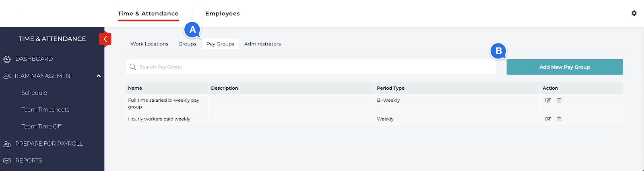Click the Prepare for Payroll sidebar icon
Screen dimensions: 644x171
[7, 144]
